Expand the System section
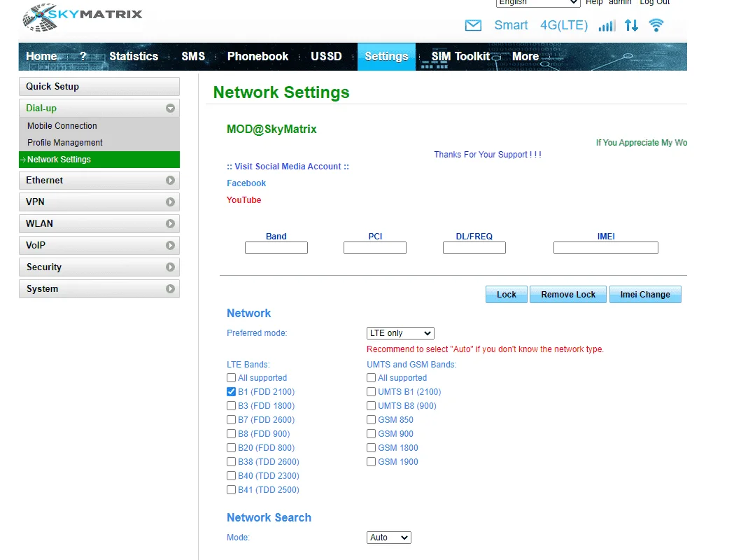This screenshot has width=734, height=560. 99,289
